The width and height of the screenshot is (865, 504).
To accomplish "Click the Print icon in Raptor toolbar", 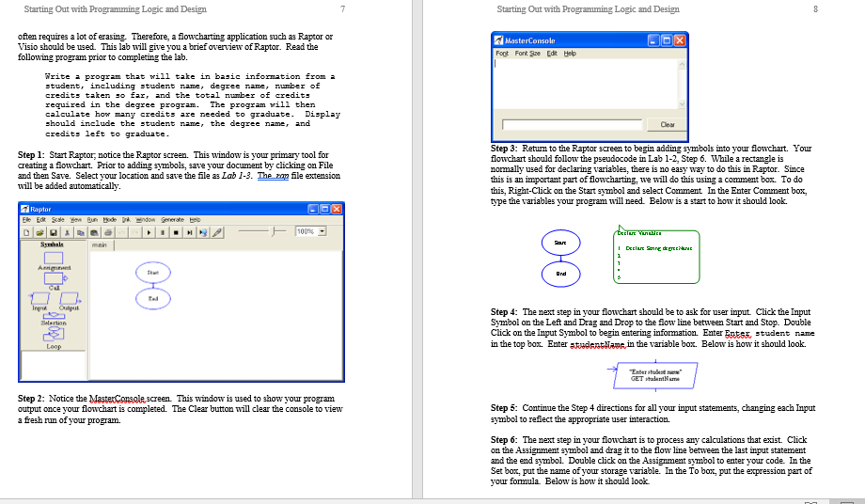I will (108, 232).
